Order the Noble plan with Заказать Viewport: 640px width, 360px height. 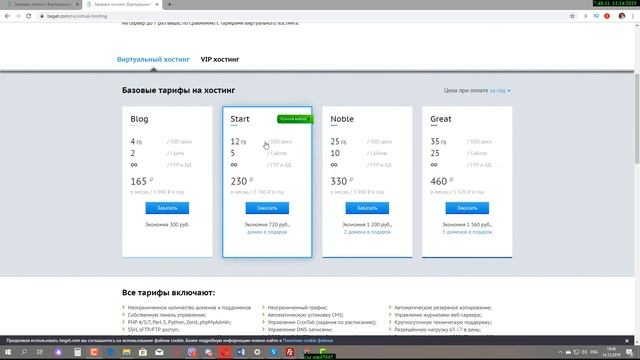point(367,208)
